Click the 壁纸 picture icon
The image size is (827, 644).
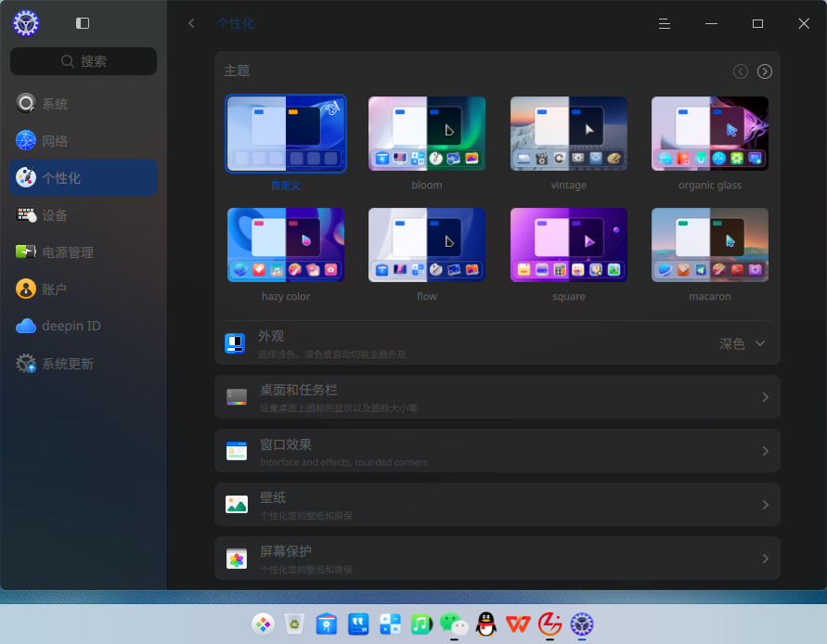coord(237,505)
